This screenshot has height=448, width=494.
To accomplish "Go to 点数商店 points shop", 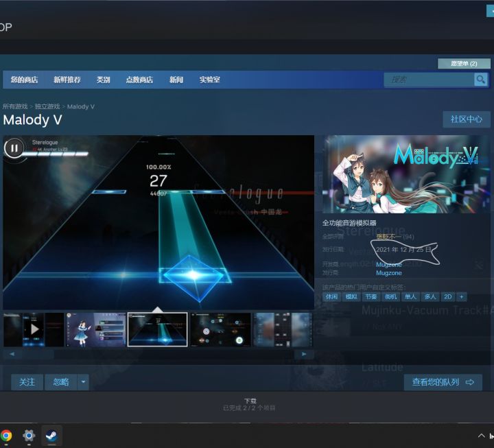I will (x=139, y=80).
